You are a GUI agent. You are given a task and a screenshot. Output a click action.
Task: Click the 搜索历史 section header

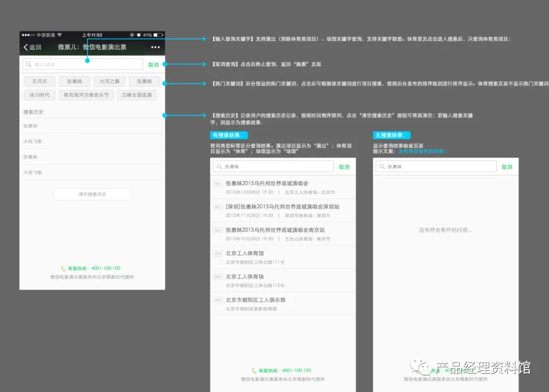[34, 112]
